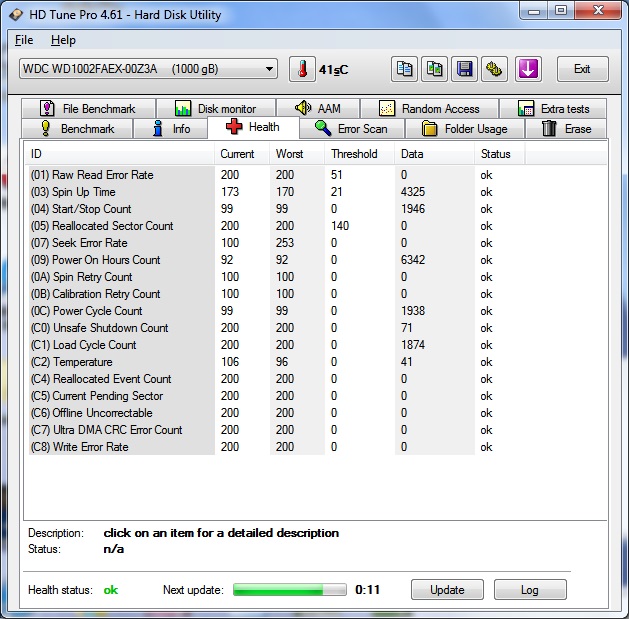The width and height of the screenshot is (629, 619).
Task: Click the 253 worst value for Seek Error
Action: point(285,243)
